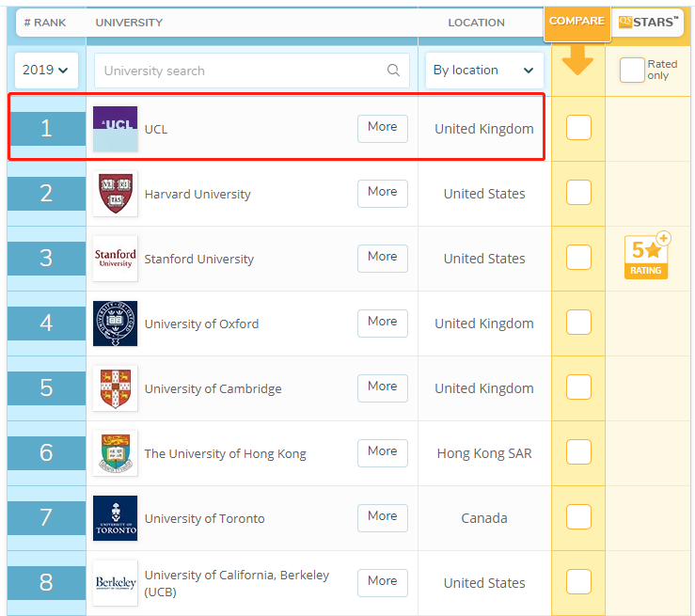Tick the compare checkbox for University of Cambridge

pyautogui.click(x=578, y=387)
